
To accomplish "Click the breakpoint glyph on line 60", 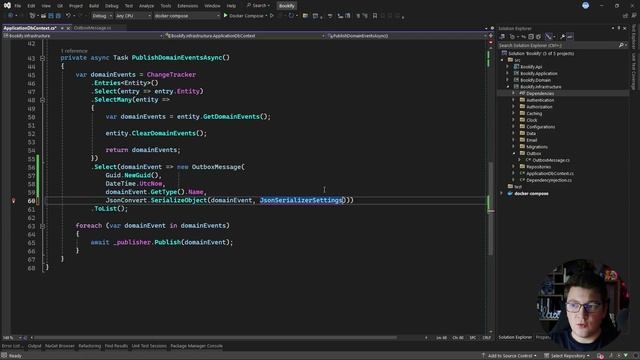I will tap(13, 200).
